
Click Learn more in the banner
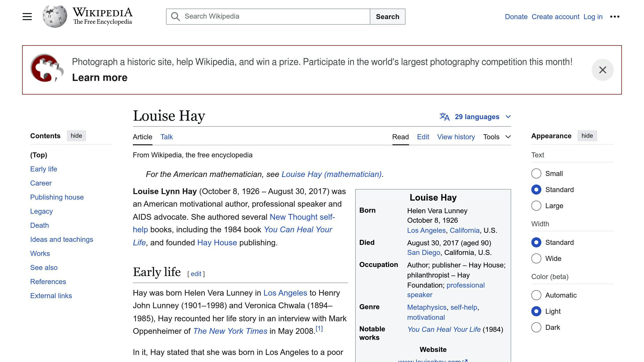(100, 77)
